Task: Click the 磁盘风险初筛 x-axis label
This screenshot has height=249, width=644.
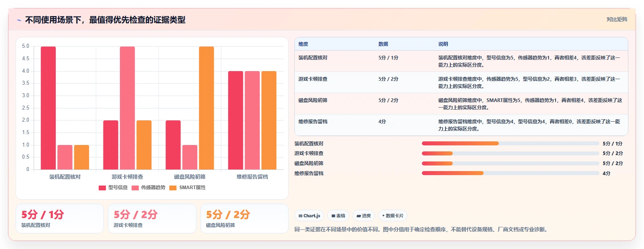Action: (190, 177)
